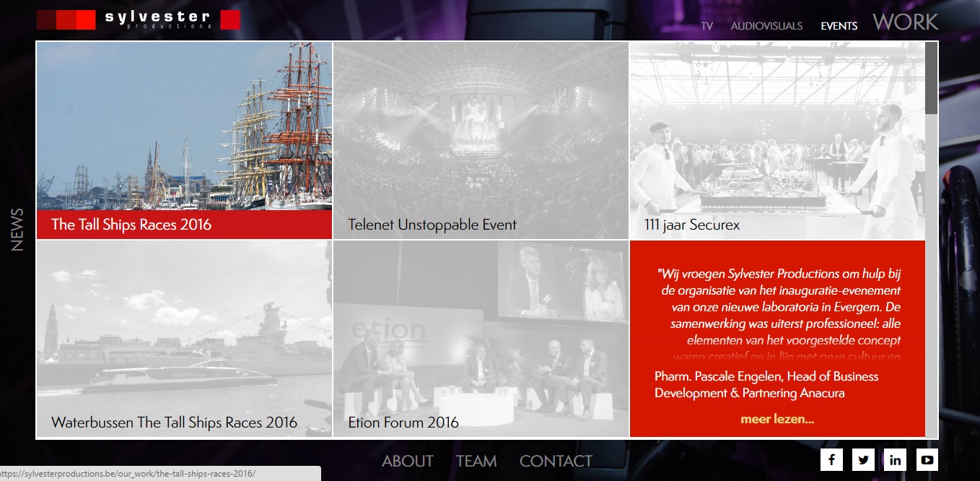
Task: Open the Etion Forum 2016 title
Action: [x=403, y=422]
